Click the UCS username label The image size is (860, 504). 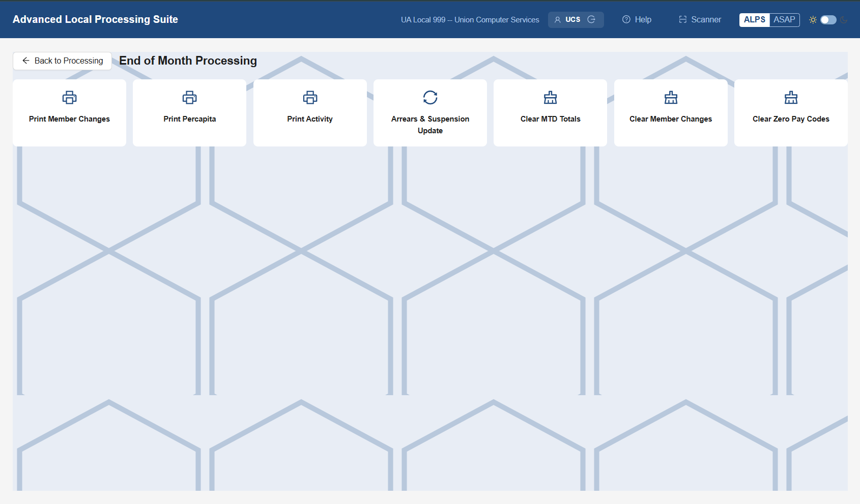click(572, 19)
